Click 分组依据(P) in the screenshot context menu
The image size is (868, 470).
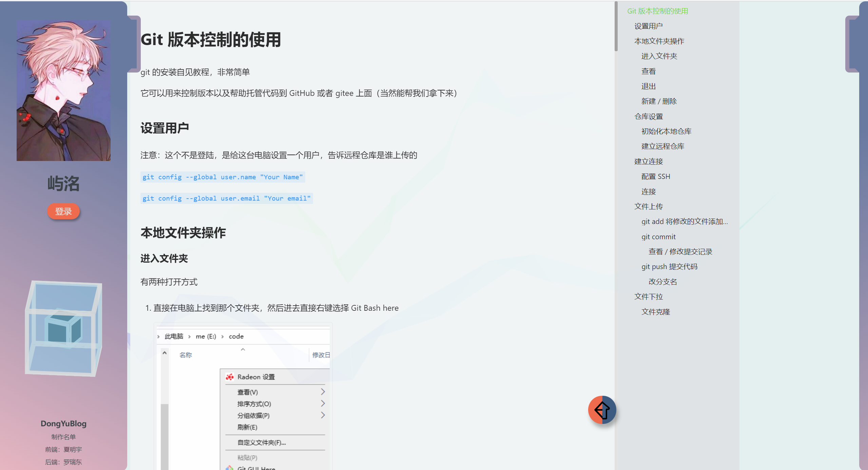click(x=253, y=415)
